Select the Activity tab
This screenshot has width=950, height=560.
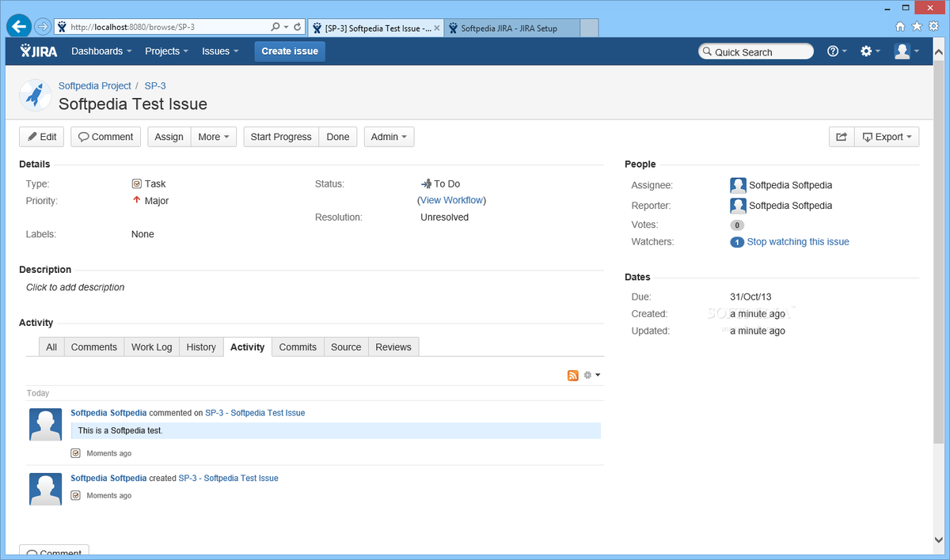point(248,347)
